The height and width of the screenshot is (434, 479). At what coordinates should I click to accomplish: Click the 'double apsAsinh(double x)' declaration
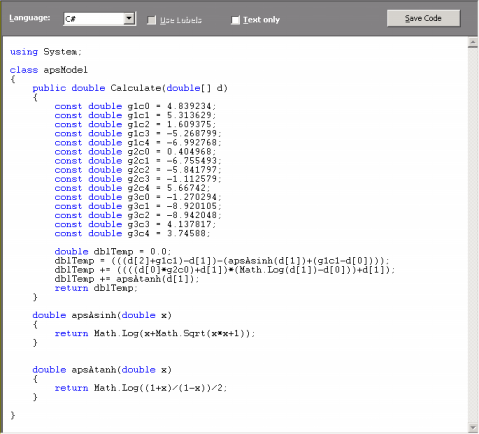click(102, 315)
